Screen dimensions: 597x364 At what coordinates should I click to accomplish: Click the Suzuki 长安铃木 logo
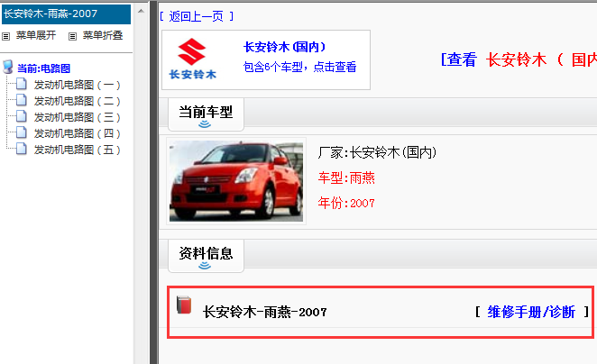pyautogui.click(x=193, y=59)
